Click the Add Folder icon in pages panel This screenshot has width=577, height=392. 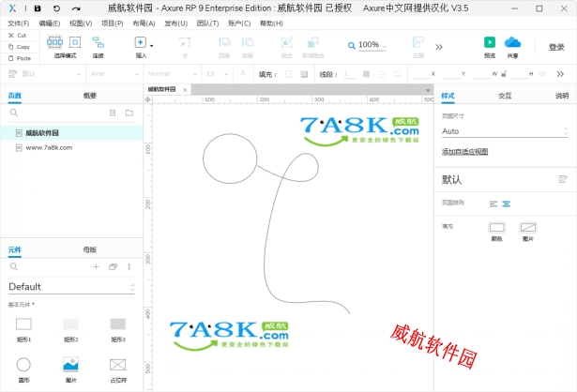point(129,113)
